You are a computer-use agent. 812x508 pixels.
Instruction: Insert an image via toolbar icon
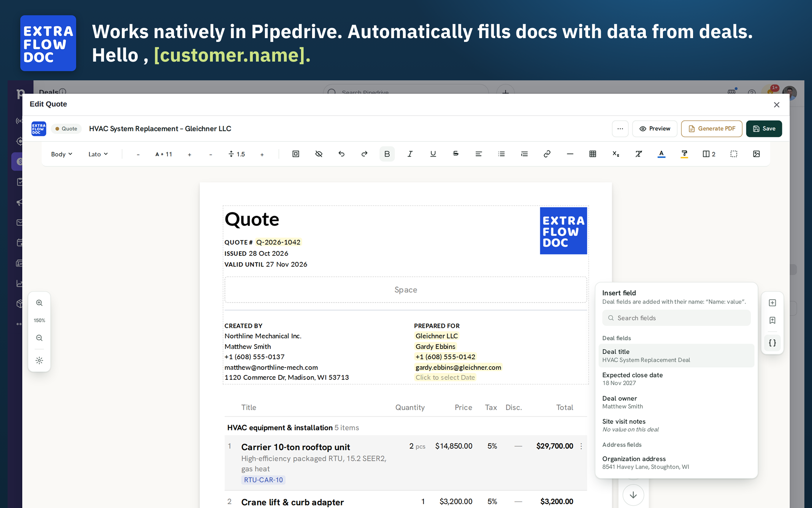(x=756, y=154)
